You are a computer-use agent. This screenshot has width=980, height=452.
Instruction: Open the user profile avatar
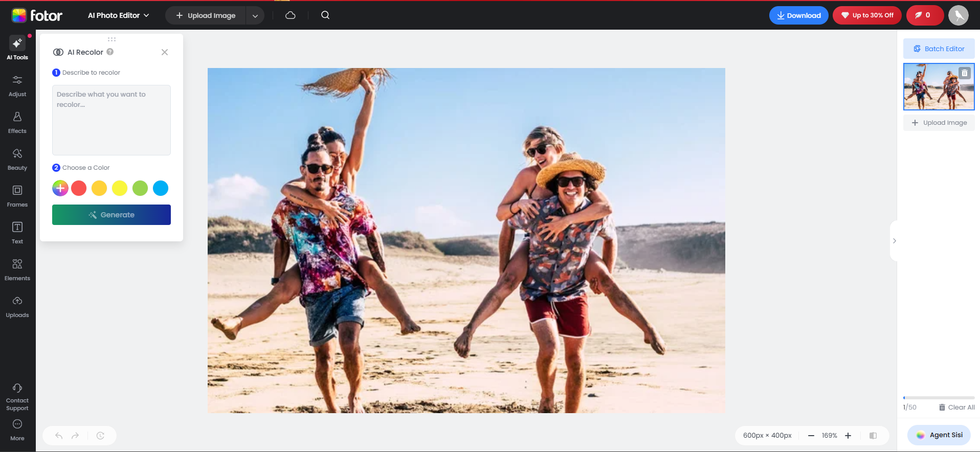tap(959, 15)
